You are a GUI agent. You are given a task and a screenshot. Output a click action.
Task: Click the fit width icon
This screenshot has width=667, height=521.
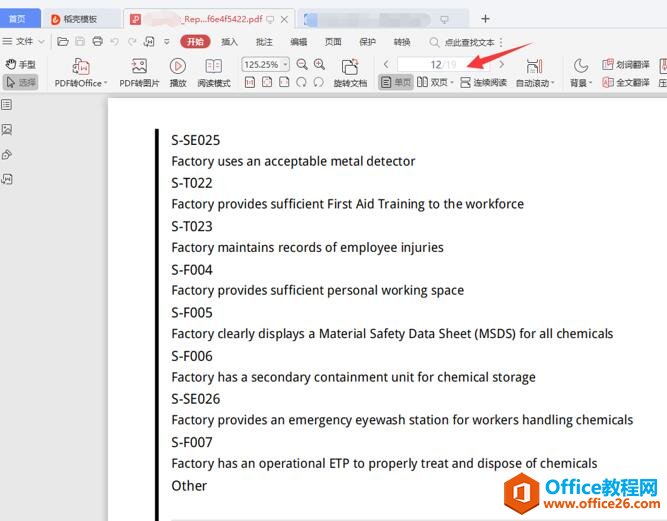284,82
